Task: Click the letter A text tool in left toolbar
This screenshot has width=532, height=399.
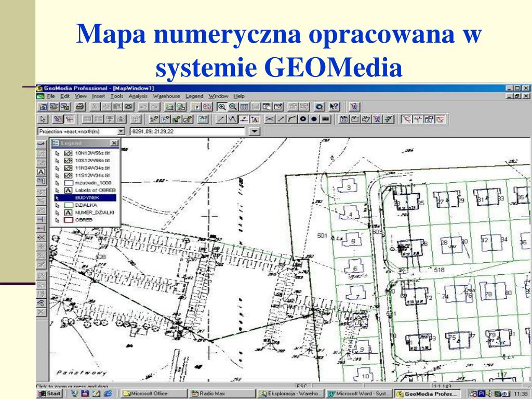Action: [x=41, y=171]
